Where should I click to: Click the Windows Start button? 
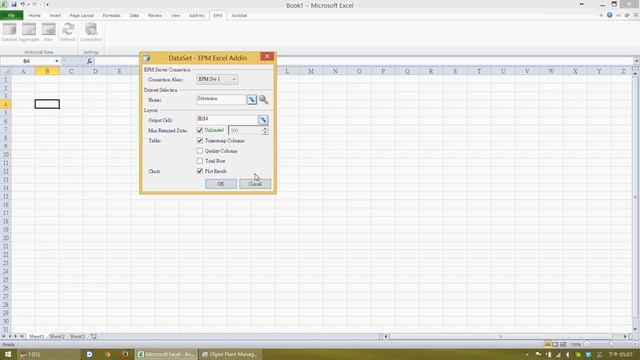[x=8, y=354]
